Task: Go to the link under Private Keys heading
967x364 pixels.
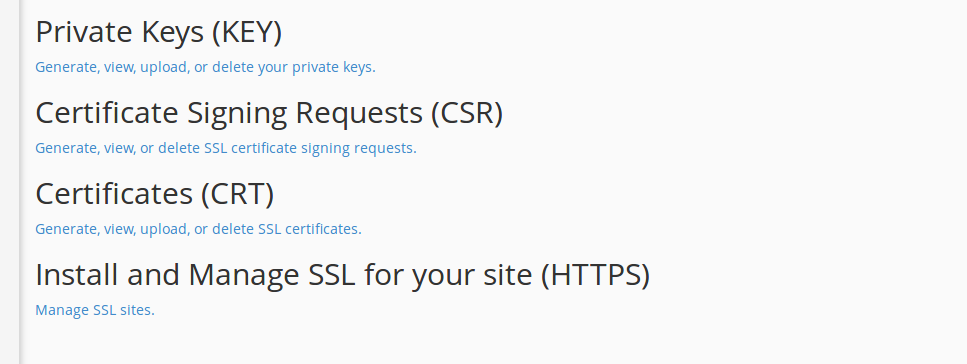Action: [x=205, y=67]
